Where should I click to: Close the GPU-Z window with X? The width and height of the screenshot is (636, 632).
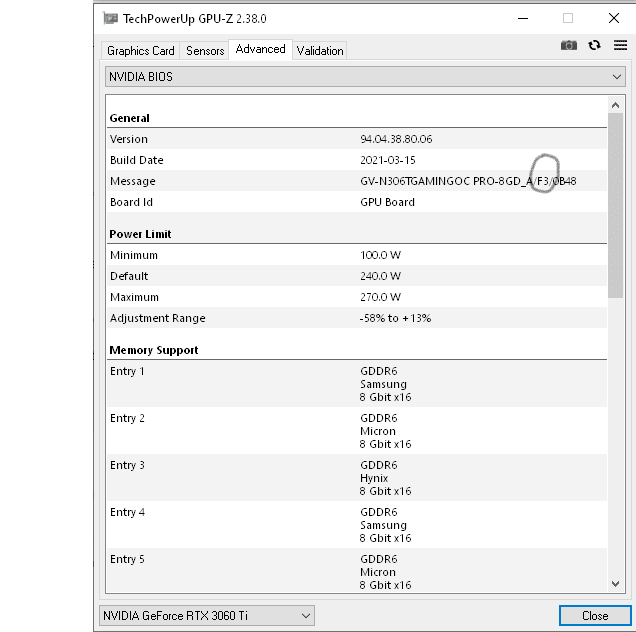pyautogui.click(x=614, y=18)
